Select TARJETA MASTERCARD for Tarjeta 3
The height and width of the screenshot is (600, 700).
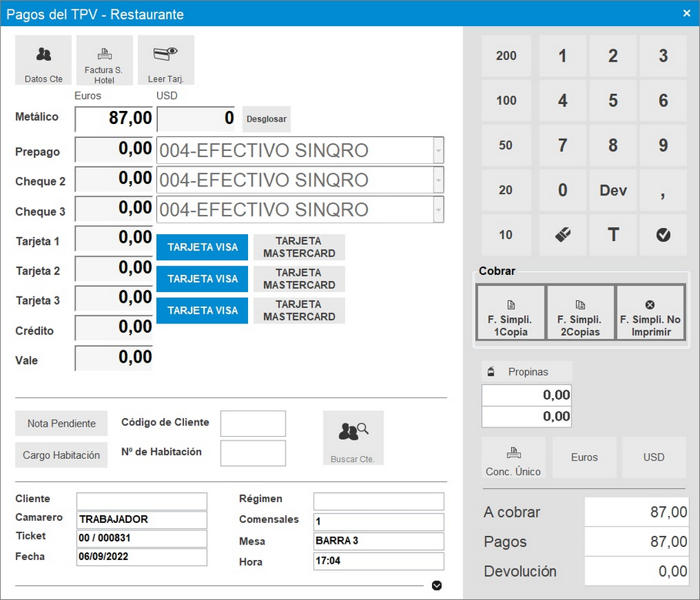point(299,310)
